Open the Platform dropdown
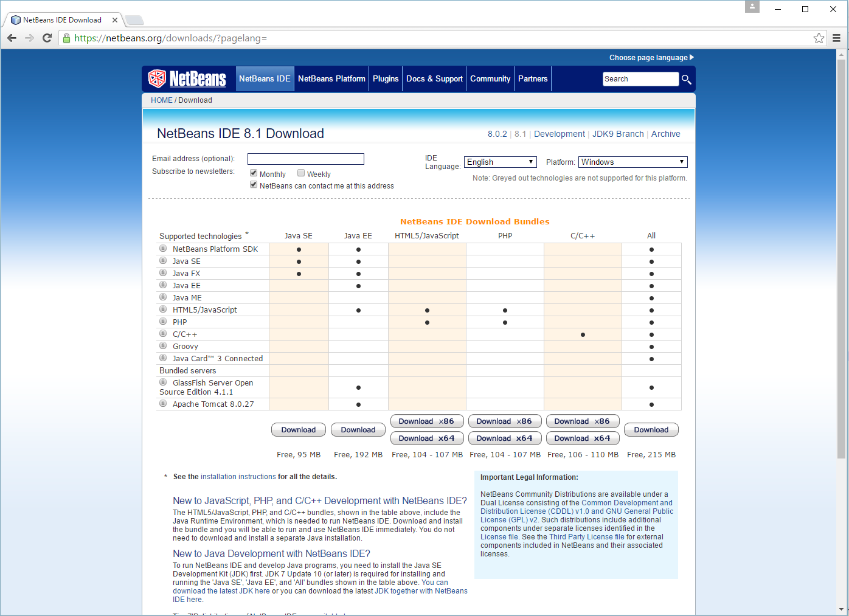The width and height of the screenshot is (849, 616). point(632,162)
